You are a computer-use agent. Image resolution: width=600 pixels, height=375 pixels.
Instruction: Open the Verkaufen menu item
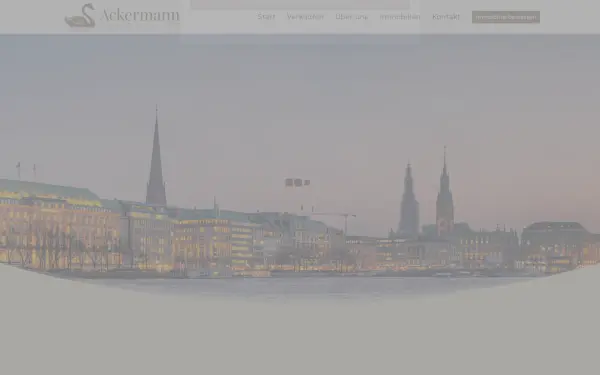(305, 17)
